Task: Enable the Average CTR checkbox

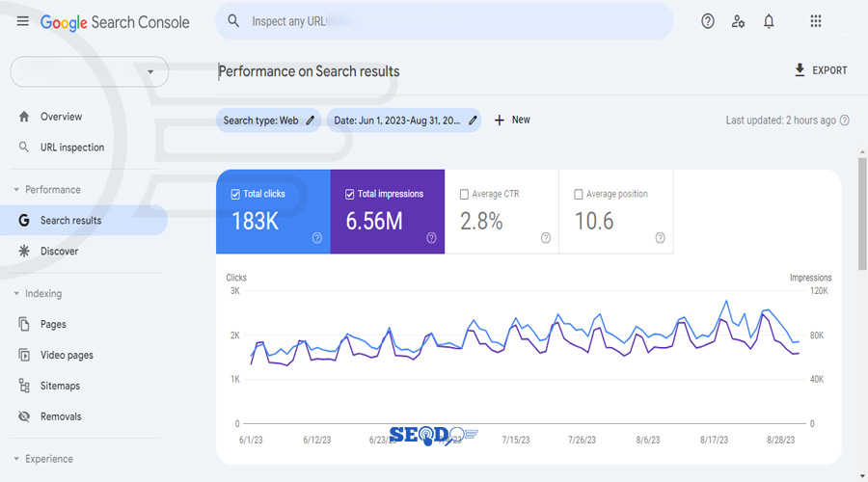Action: tap(465, 194)
